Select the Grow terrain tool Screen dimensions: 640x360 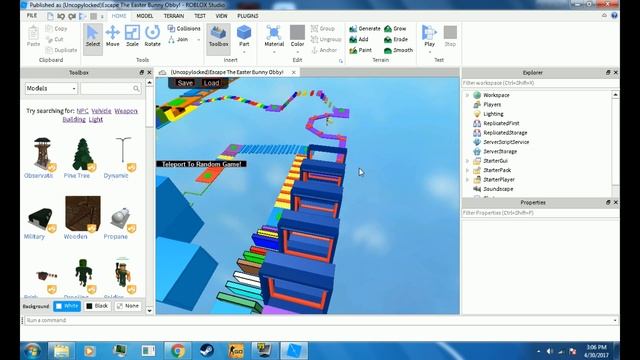click(x=395, y=29)
